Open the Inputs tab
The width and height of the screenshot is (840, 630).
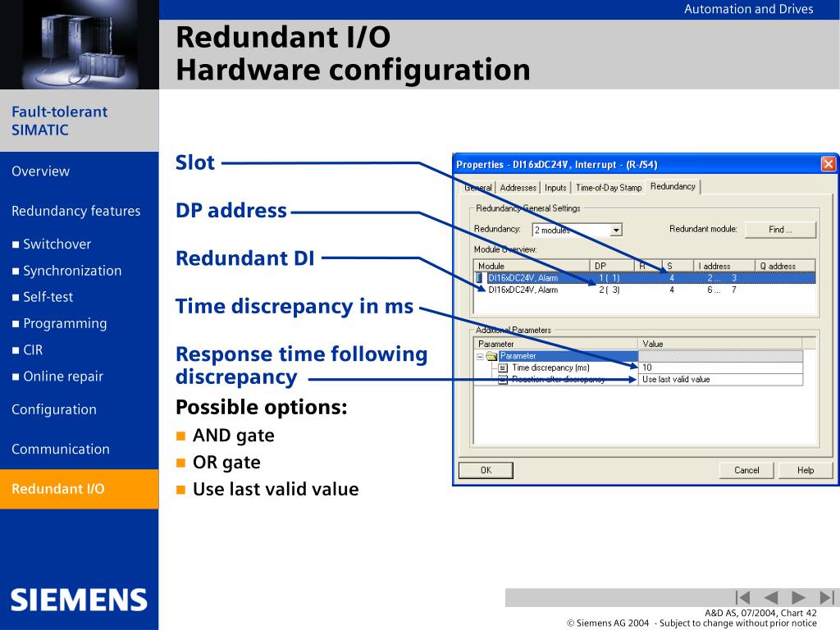tap(555, 188)
